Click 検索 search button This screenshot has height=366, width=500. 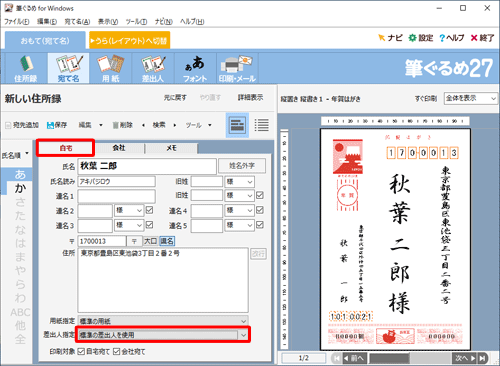pyautogui.click(x=159, y=125)
